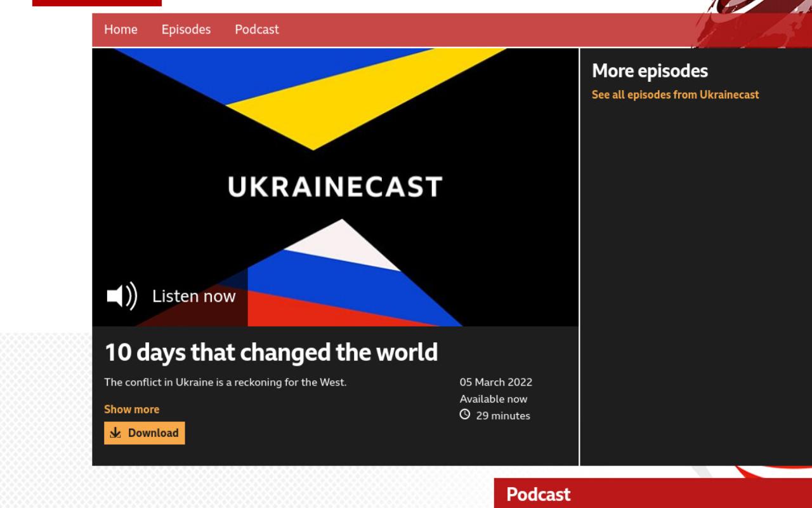Open '10 days that changed the world' title

(x=271, y=352)
